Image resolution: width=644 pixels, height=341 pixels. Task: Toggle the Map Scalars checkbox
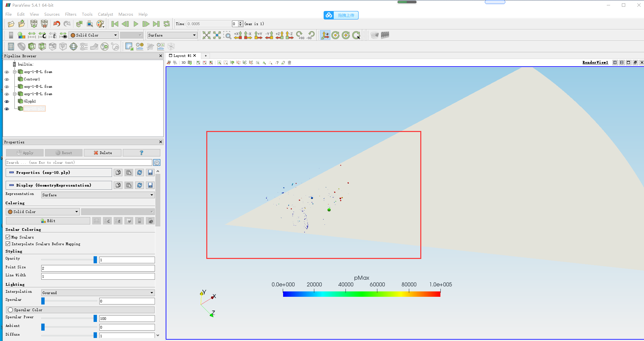coord(8,237)
